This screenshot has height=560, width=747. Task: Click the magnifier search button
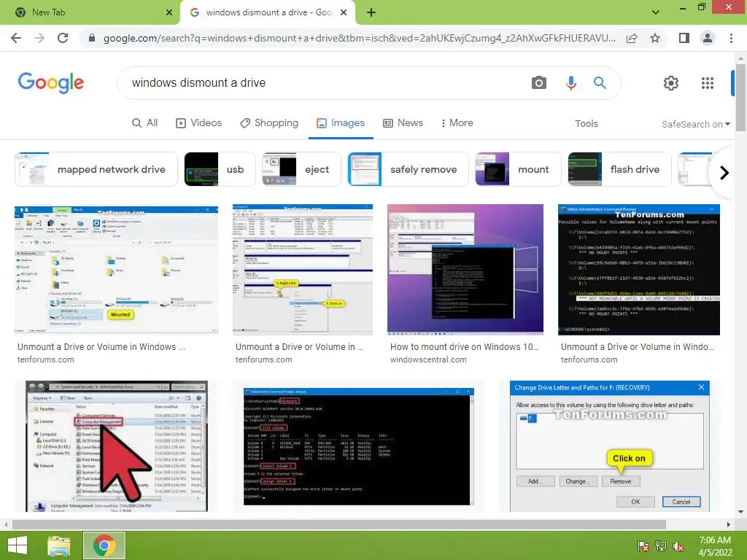coord(600,83)
